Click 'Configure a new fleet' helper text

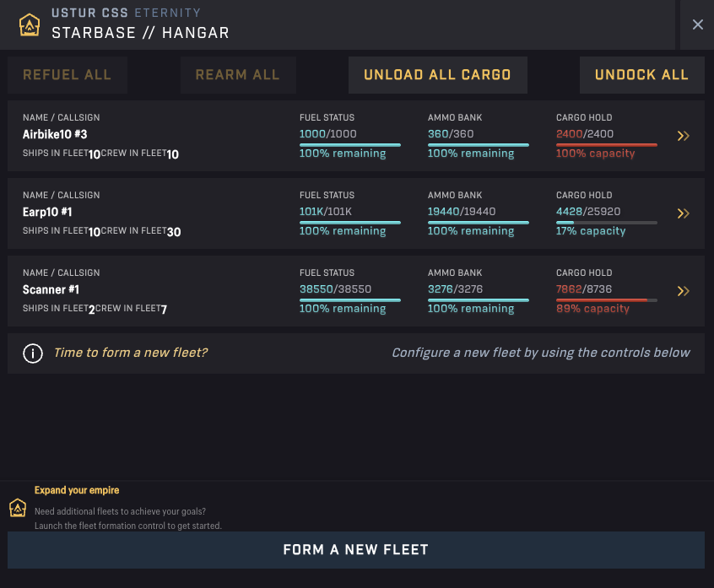click(x=541, y=353)
